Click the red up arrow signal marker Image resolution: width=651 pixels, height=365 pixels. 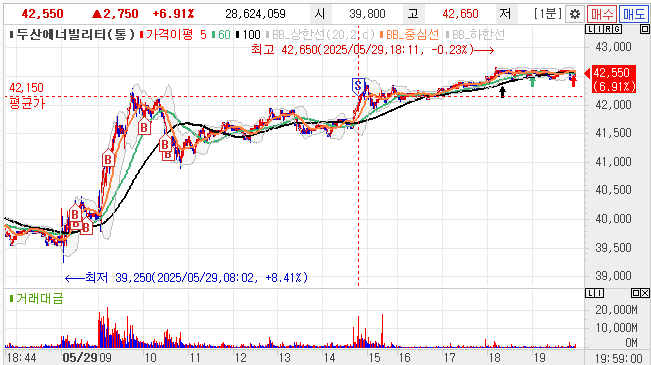pos(573,82)
